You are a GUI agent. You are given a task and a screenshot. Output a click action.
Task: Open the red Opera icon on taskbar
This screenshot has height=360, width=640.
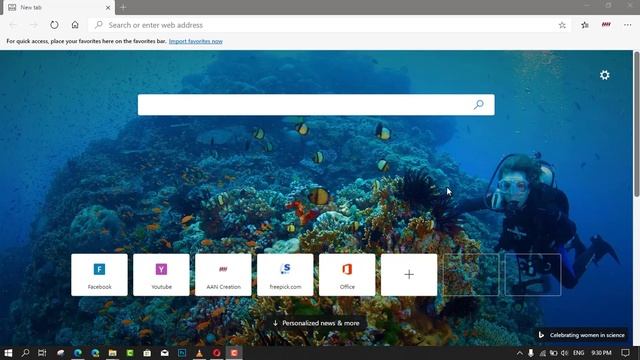pyautogui.click(x=217, y=353)
